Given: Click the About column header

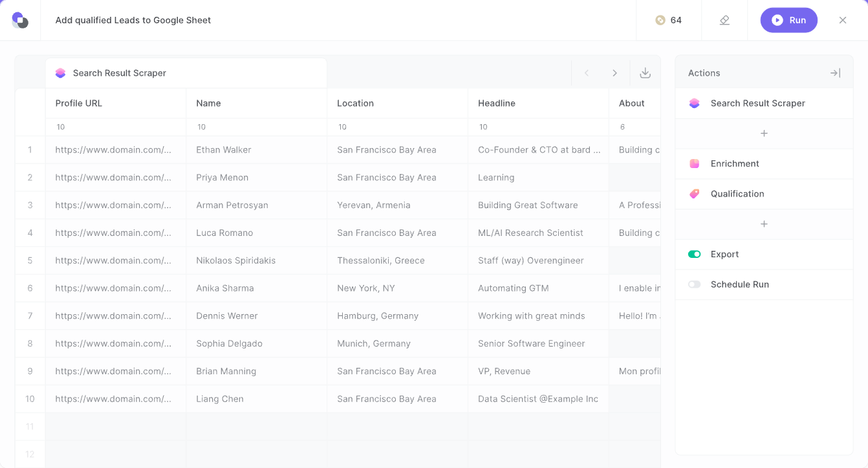Looking at the screenshot, I should (x=635, y=103).
